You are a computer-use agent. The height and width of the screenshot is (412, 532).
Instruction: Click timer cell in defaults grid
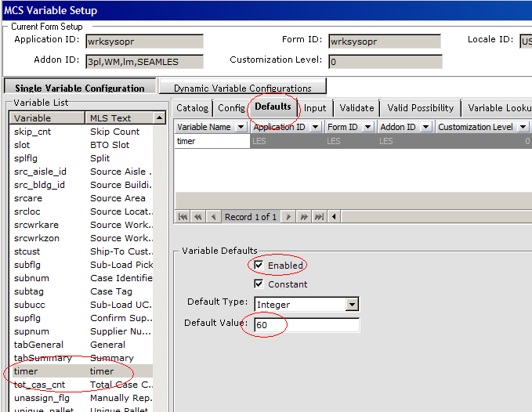click(212, 141)
